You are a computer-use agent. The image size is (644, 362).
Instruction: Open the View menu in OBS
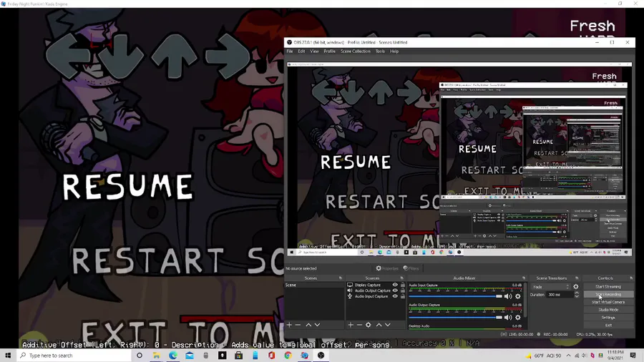tap(314, 52)
